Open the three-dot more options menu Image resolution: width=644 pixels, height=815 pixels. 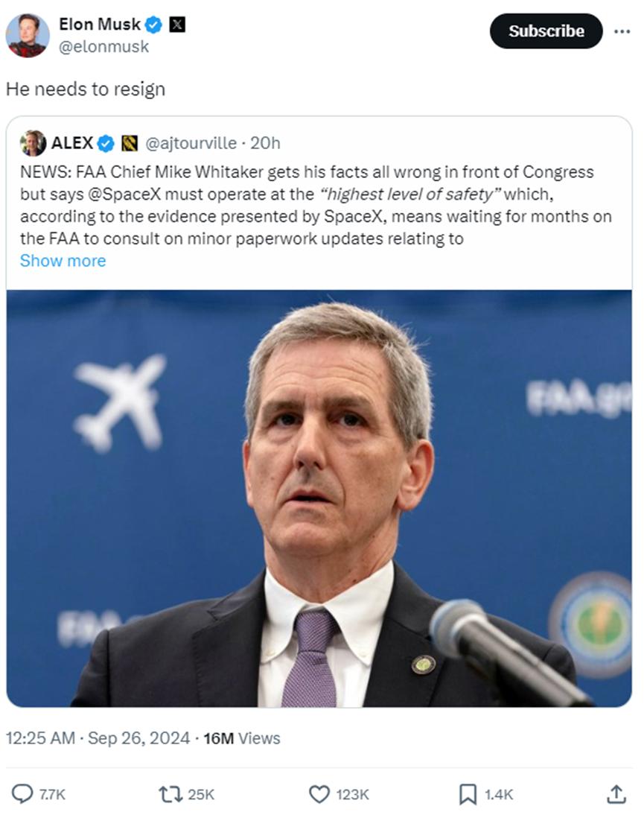pos(622,31)
